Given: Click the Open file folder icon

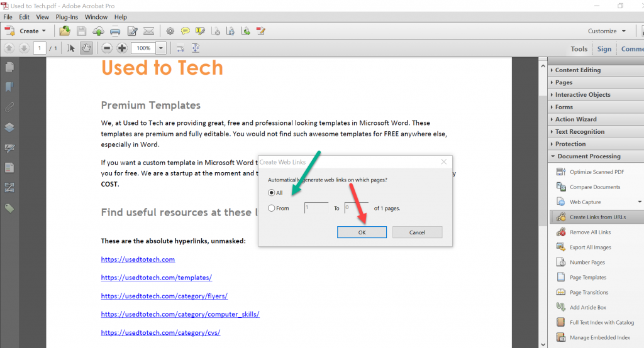Looking at the screenshot, I should (65, 31).
